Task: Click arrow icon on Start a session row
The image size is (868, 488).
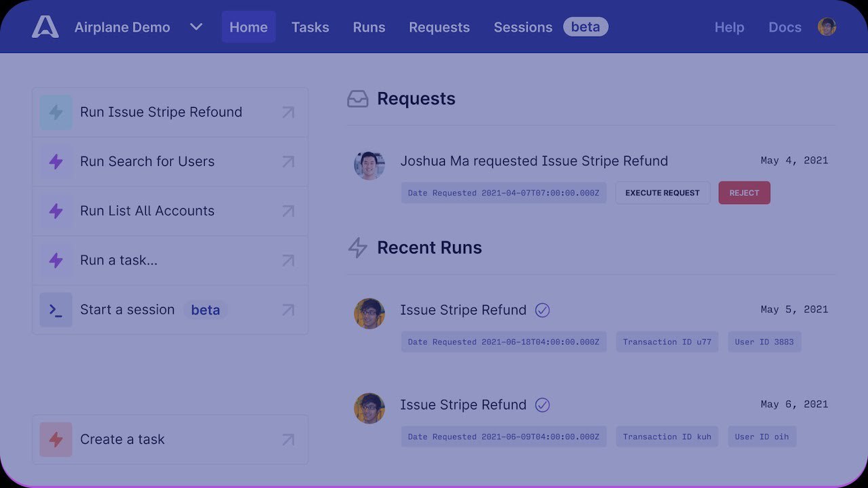Action: 288,310
